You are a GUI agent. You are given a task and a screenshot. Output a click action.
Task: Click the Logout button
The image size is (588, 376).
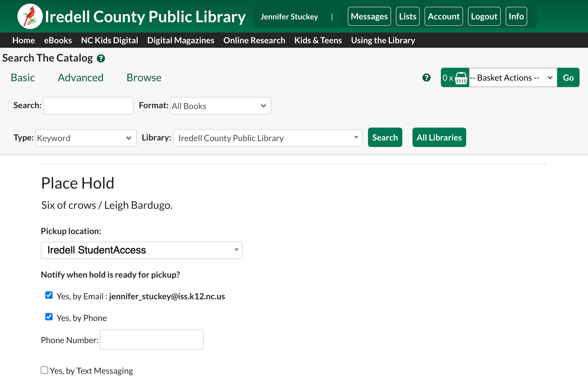click(484, 16)
